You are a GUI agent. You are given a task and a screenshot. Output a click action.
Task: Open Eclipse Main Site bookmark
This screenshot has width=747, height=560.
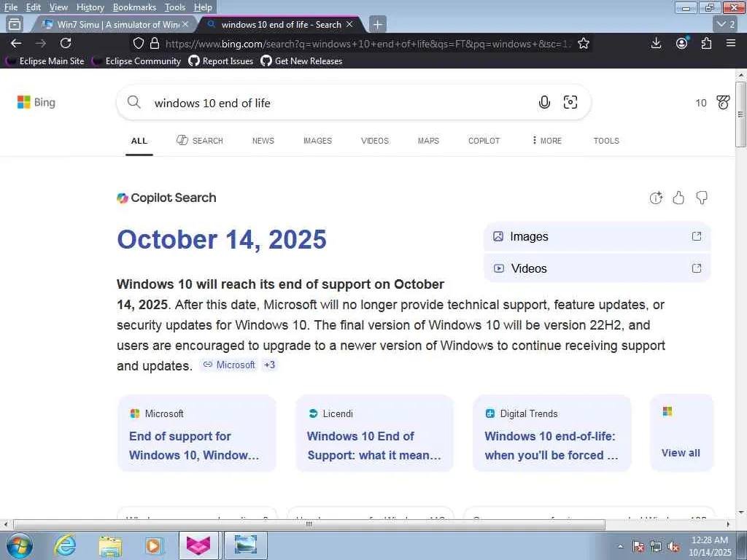46,61
